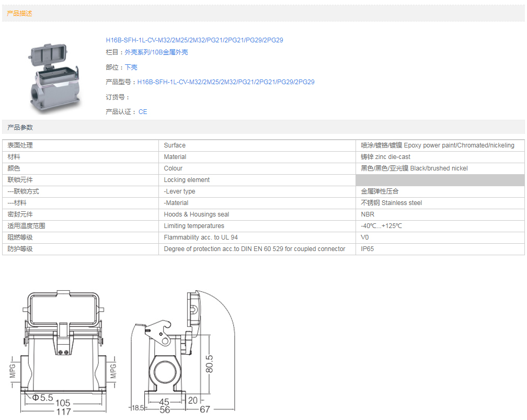The image size is (527, 420).
Task: Select the 产品描述 section header
Action: pos(20,14)
